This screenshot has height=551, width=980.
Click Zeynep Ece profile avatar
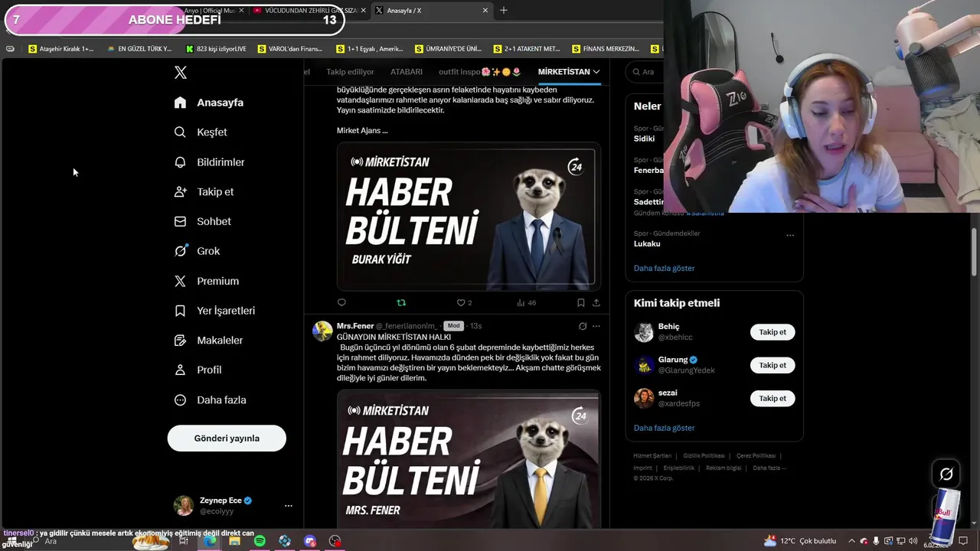point(184,506)
